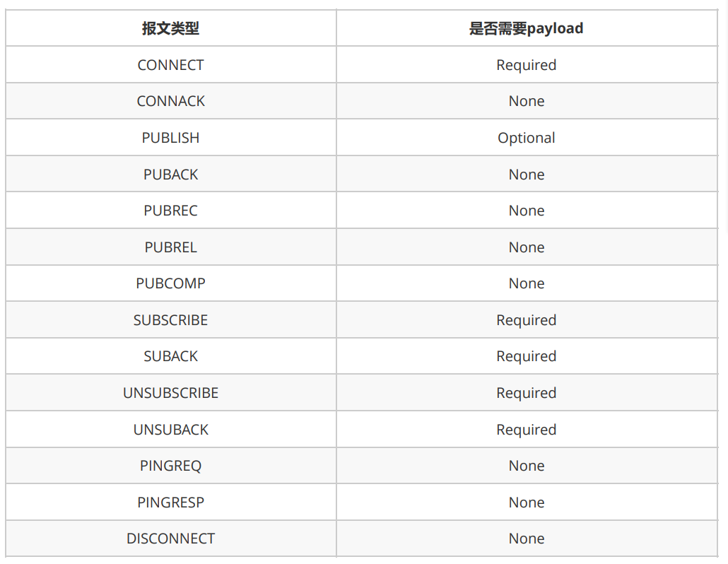Select the PUBACK cell
This screenshot has height=564, width=728.
pyautogui.click(x=170, y=175)
